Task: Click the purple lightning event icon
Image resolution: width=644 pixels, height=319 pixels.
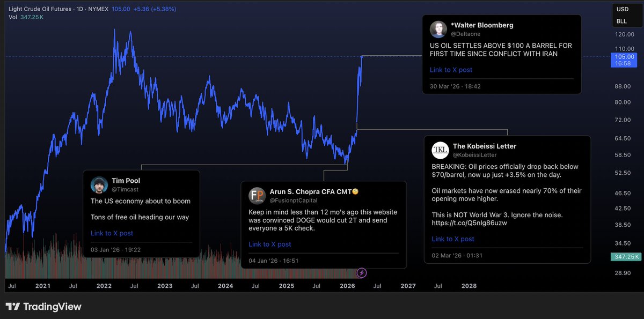Action: click(362, 273)
